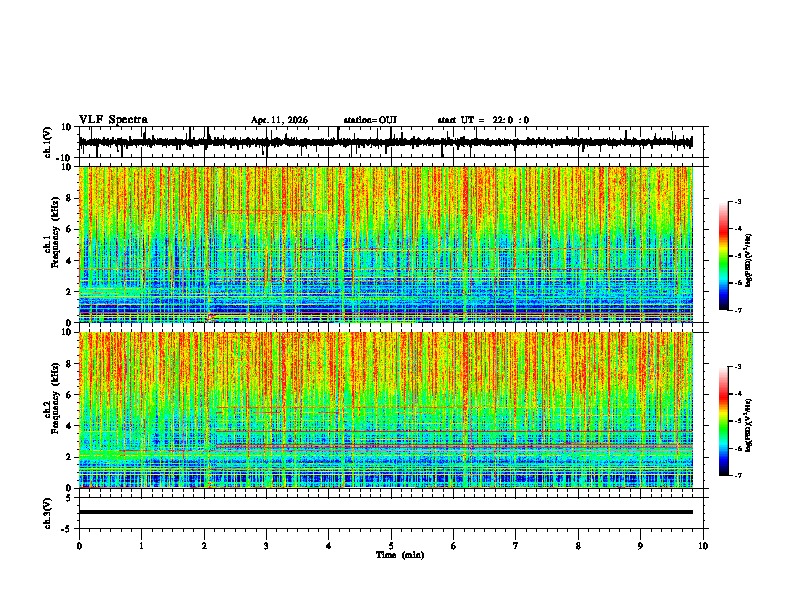
Task: Click the 'VLF Spectra' title text
Action: 113,120
